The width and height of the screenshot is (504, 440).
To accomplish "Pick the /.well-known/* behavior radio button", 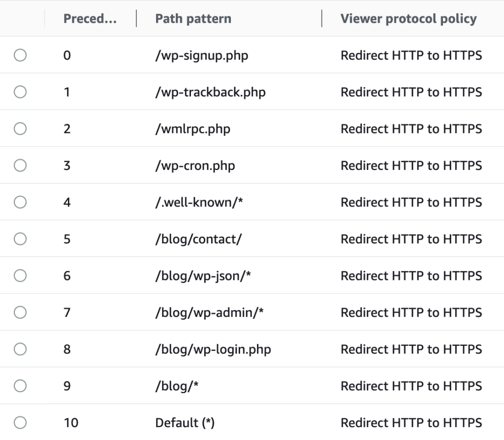I will [x=20, y=202].
